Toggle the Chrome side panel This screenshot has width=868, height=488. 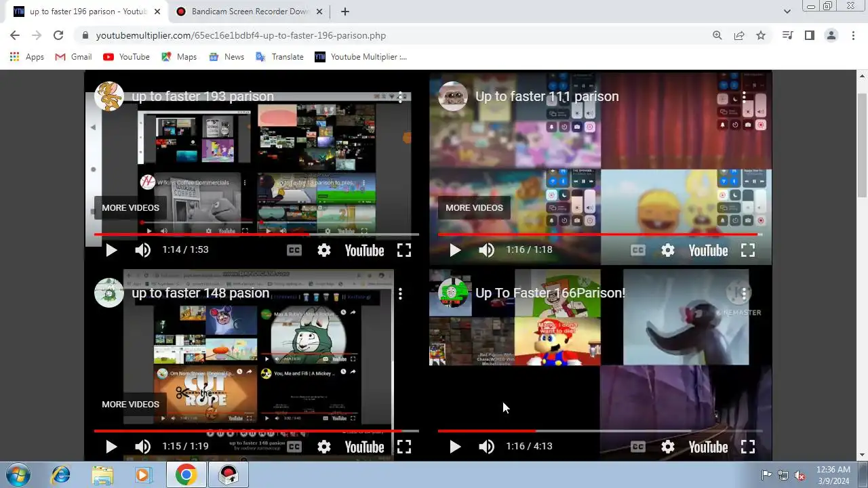(809, 35)
